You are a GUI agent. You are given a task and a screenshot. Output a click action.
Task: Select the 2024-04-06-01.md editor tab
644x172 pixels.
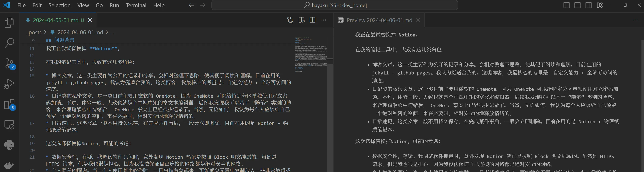(58, 20)
